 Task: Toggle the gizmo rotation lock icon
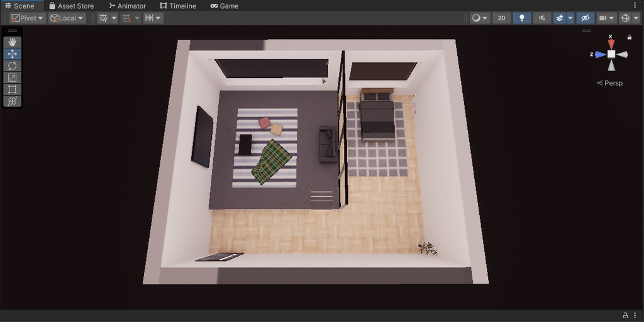(629, 37)
